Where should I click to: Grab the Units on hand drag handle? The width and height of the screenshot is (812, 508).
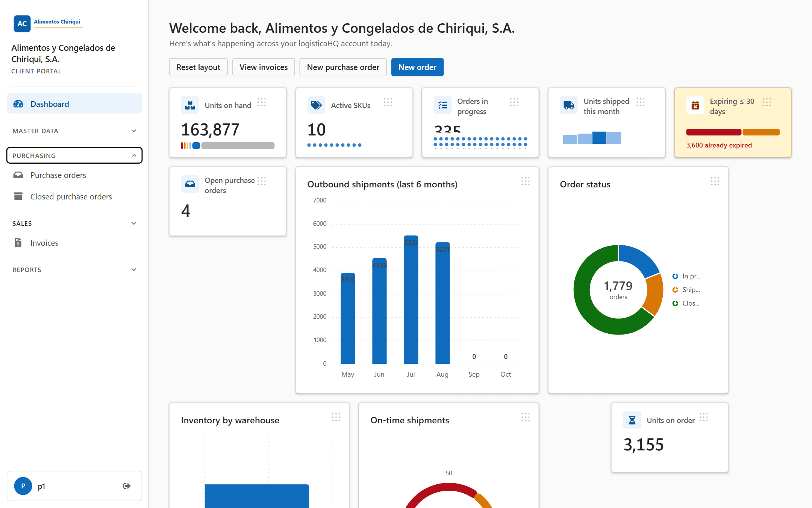262,102
